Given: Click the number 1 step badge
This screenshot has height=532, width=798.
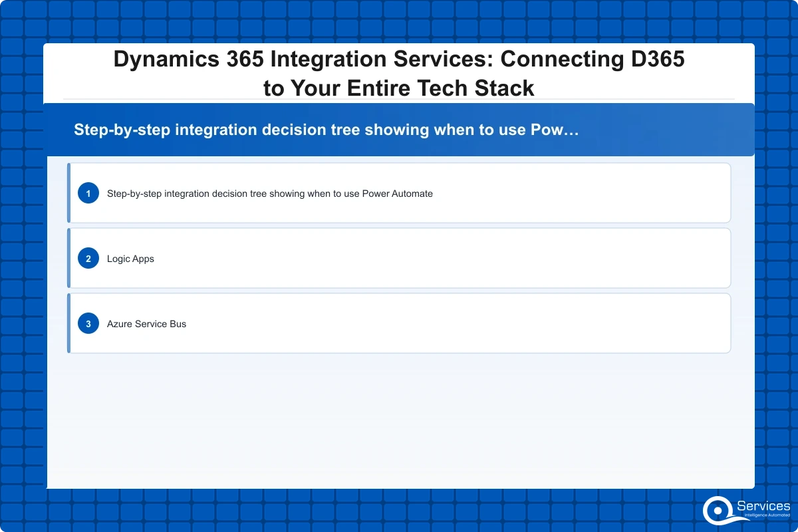Looking at the screenshot, I should pos(88,194).
